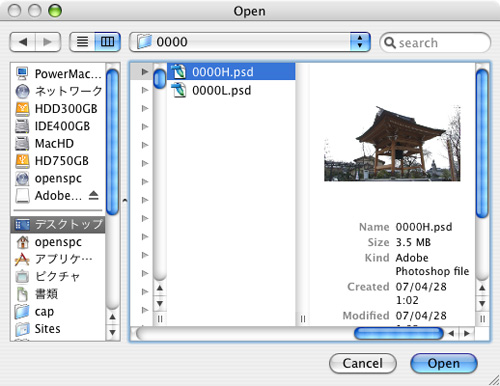This screenshot has width=500, height=386.
Task: Select the デスクトップ desktop icon
Action: [x=22, y=225]
